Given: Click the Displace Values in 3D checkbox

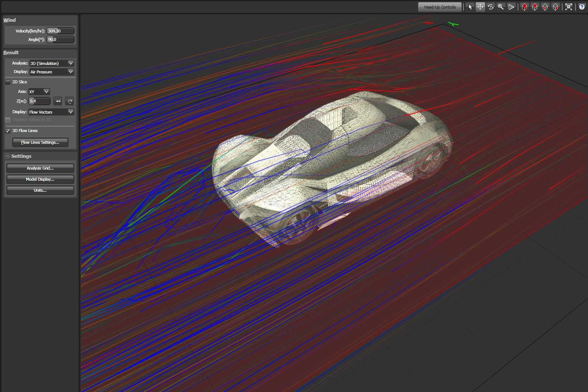Looking at the screenshot, I should [x=8, y=120].
